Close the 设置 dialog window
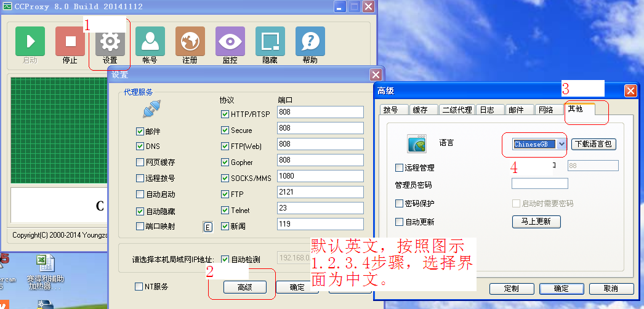644x309 pixels. (376, 74)
